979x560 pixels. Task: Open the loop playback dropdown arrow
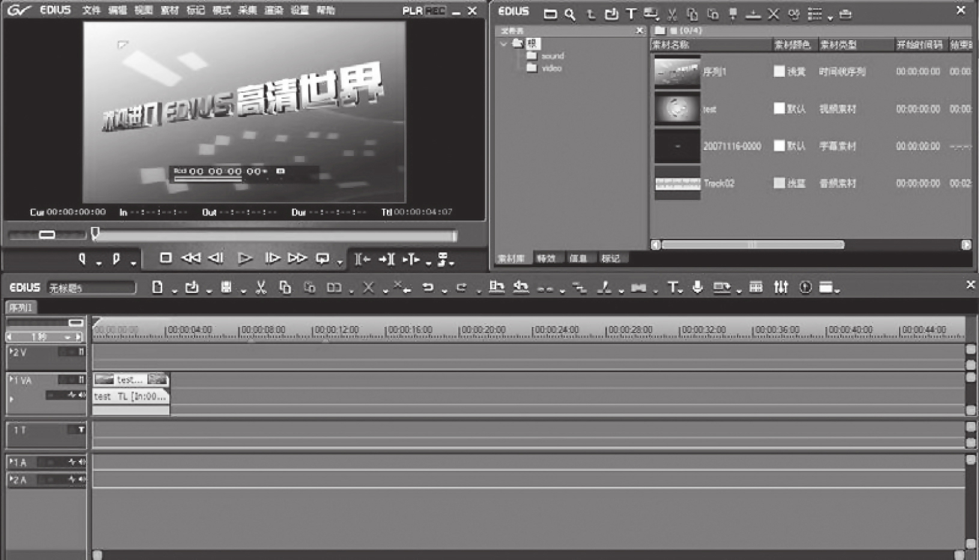pos(339,263)
